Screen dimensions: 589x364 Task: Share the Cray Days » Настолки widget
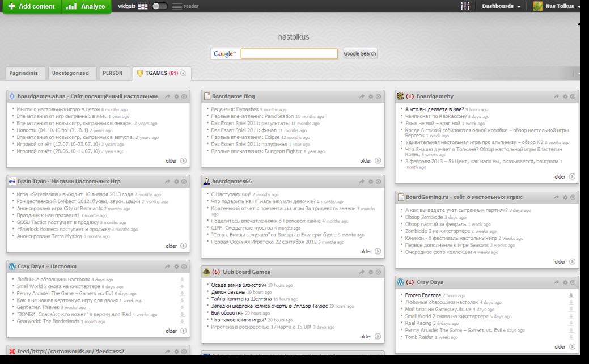click(x=168, y=266)
